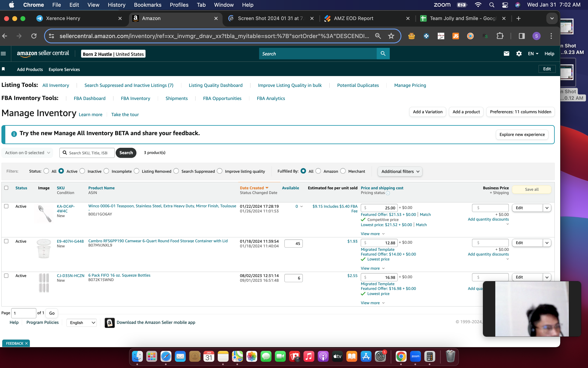Open the Chrome tab search chevron
Image resolution: width=588 pixels, height=368 pixels.
[x=552, y=18]
